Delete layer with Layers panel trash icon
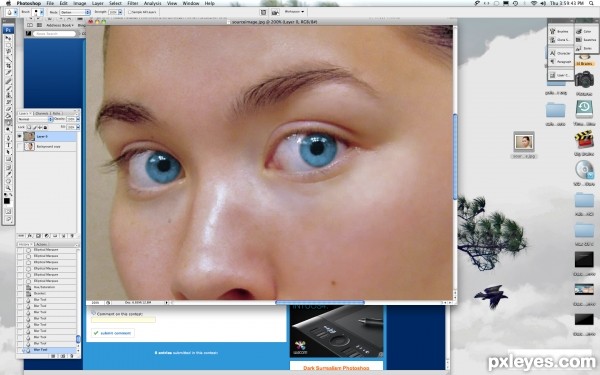 click(72, 236)
